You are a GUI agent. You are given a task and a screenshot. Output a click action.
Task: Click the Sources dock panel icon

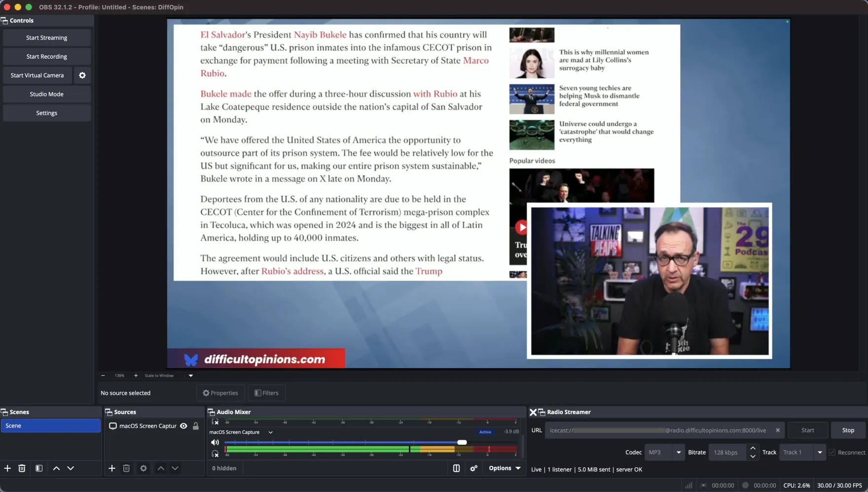(x=109, y=412)
